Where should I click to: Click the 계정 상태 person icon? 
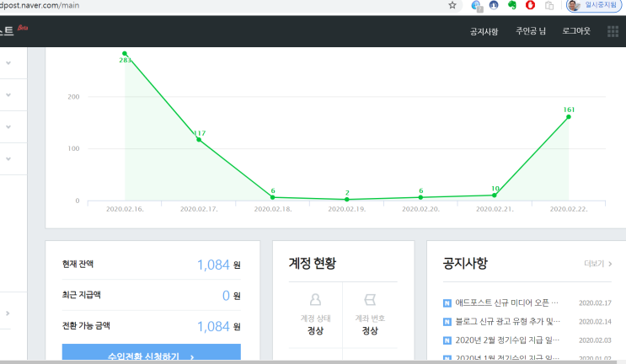click(315, 299)
